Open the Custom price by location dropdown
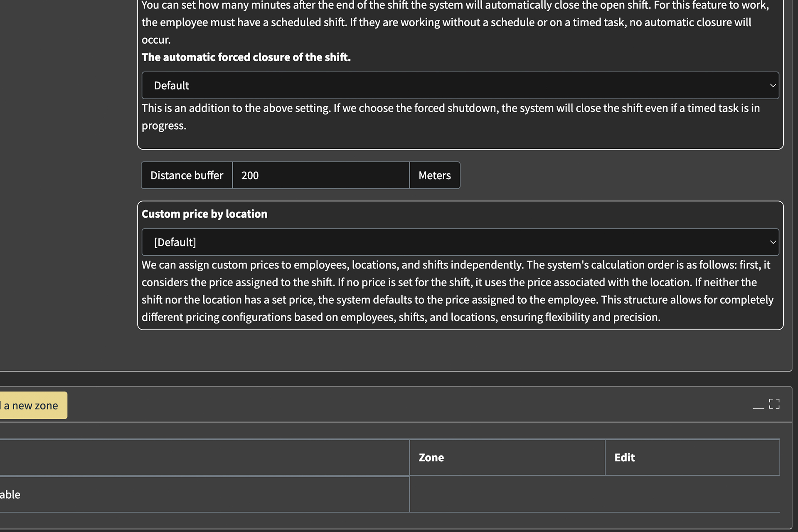This screenshot has width=798, height=532. point(460,242)
